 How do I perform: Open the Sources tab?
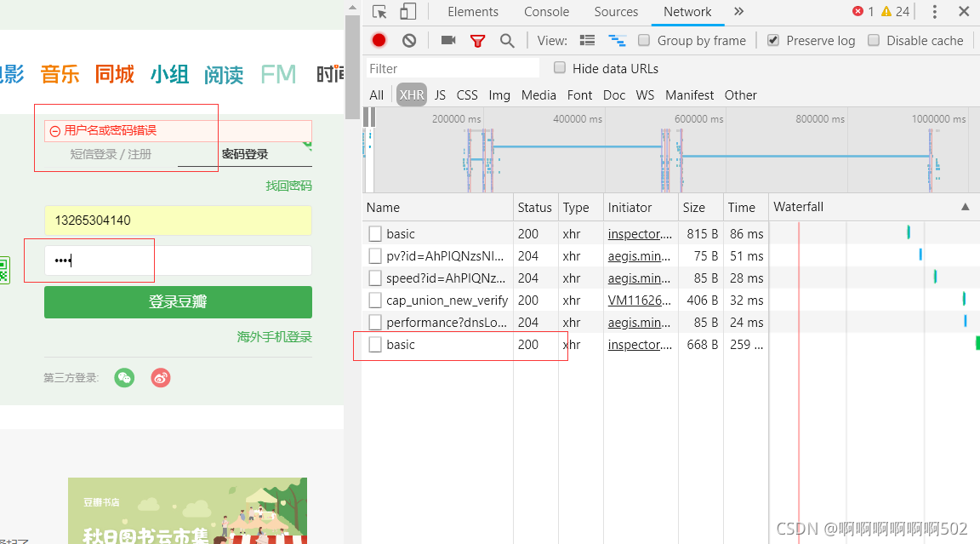point(616,12)
